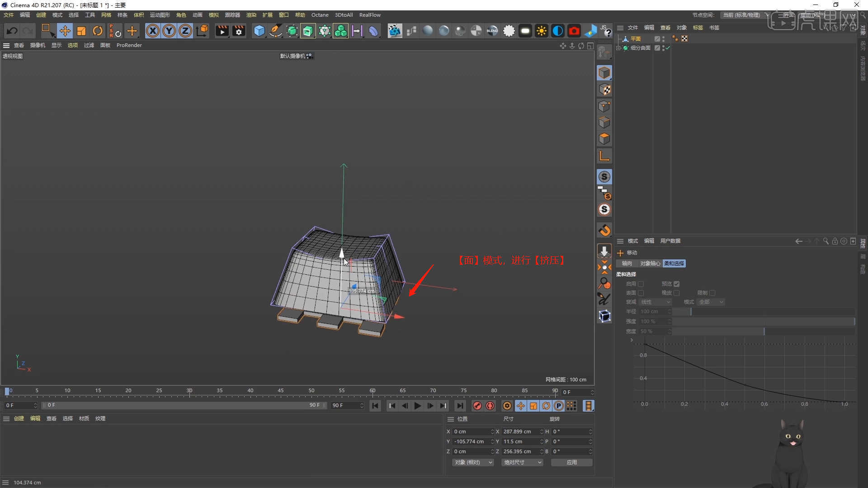This screenshot has height=488, width=868.
Task: Jump to the start of animation
Action: click(x=375, y=406)
